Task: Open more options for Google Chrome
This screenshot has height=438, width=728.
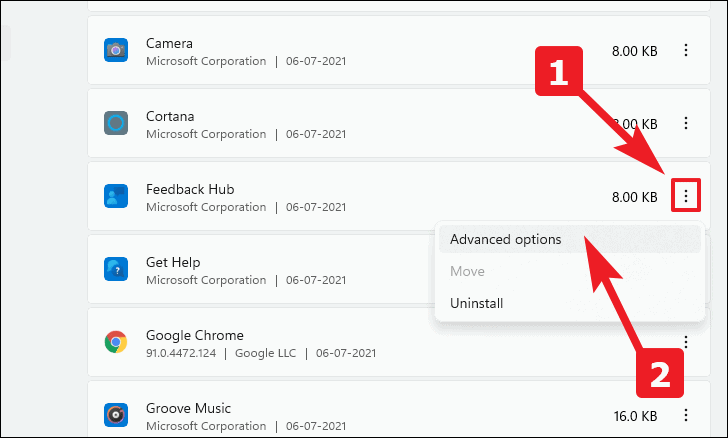Action: coord(686,342)
